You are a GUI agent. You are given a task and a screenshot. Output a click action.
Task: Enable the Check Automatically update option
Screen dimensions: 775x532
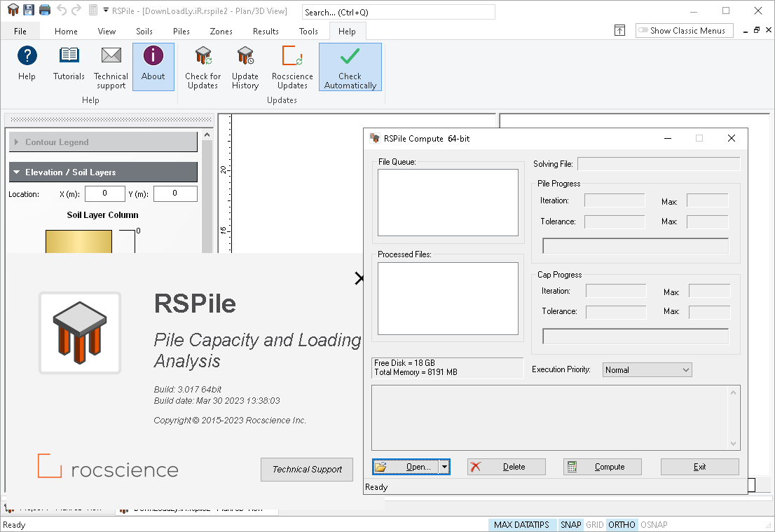click(350, 67)
